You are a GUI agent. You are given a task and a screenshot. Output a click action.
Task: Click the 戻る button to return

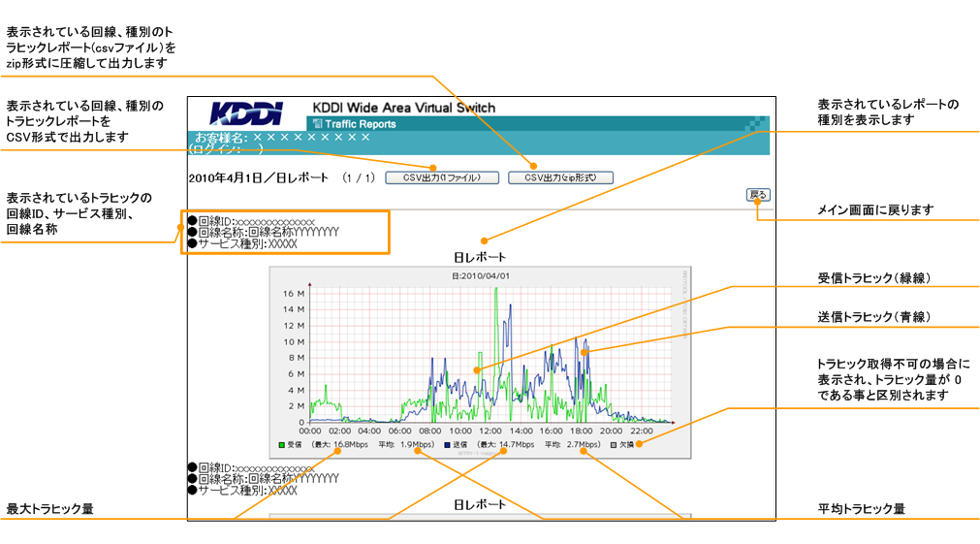758,195
